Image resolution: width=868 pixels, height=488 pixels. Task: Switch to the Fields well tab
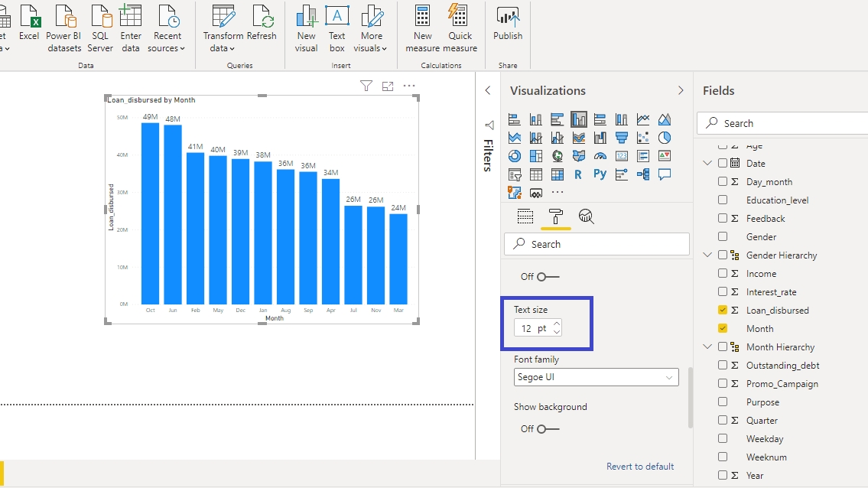(525, 216)
